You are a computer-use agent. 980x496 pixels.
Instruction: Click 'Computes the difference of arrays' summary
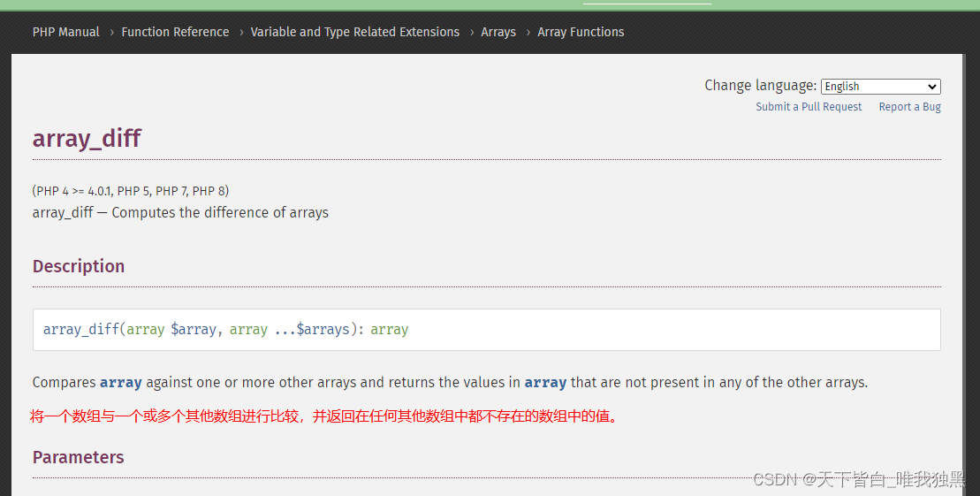pyautogui.click(x=220, y=213)
